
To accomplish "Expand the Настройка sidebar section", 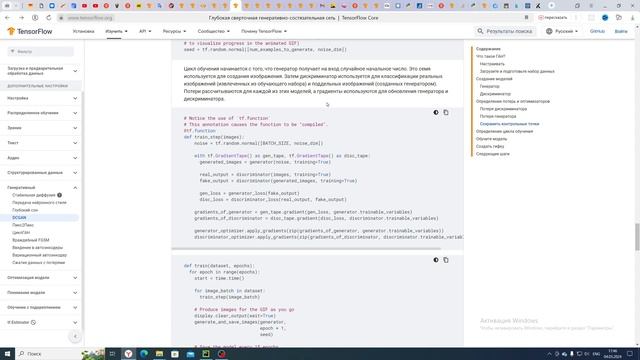I will [41, 98].
